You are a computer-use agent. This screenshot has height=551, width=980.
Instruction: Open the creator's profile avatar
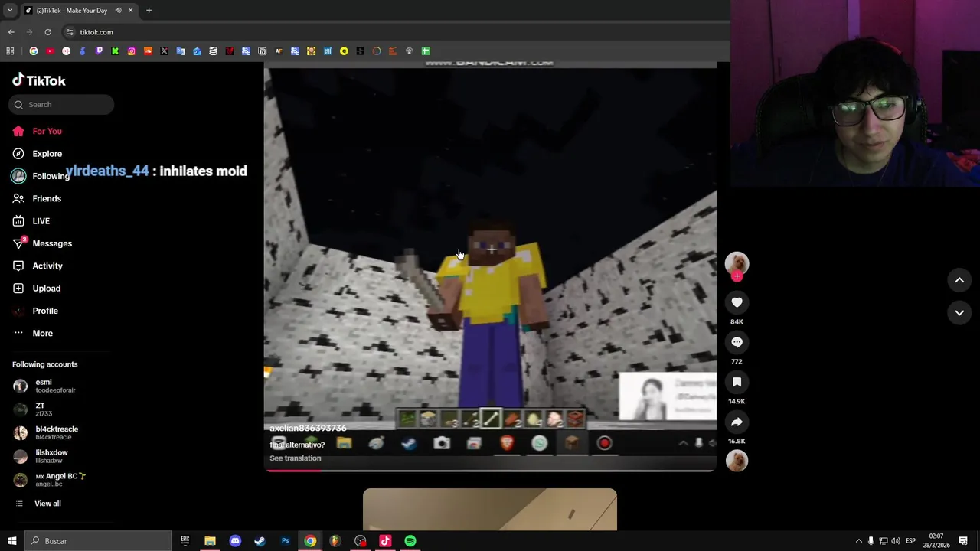(x=737, y=262)
